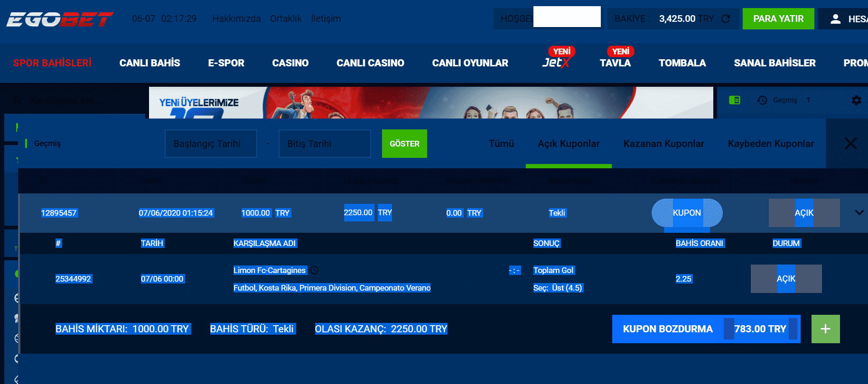Open the İletişim link

[326, 18]
